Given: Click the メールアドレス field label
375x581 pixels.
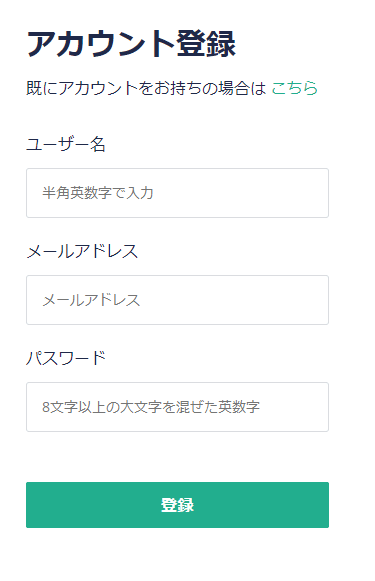Looking at the screenshot, I should (82, 251).
